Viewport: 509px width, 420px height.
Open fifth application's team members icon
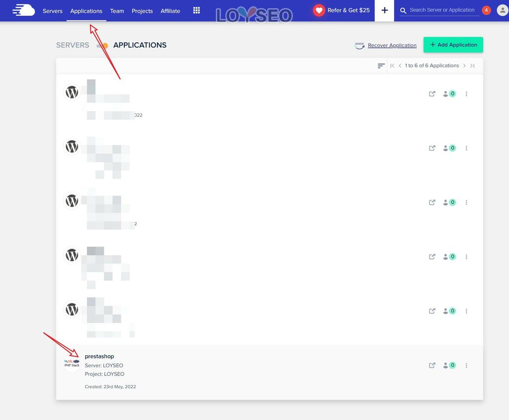[449, 311]
